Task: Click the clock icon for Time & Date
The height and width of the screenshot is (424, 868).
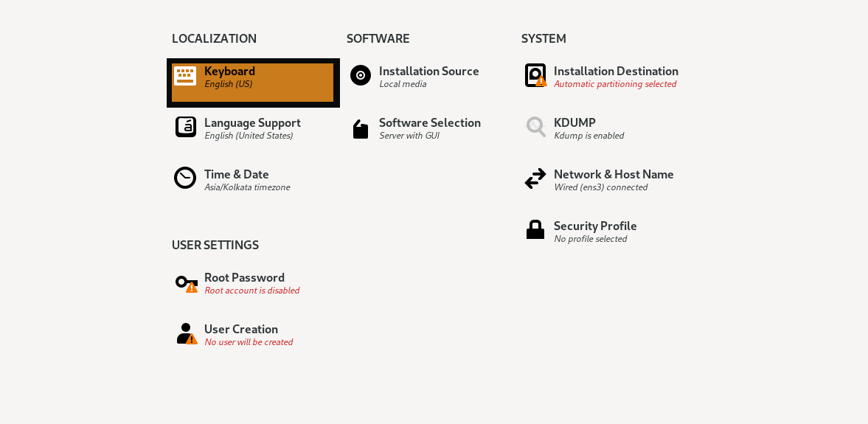Action: [x=185, y=178]
